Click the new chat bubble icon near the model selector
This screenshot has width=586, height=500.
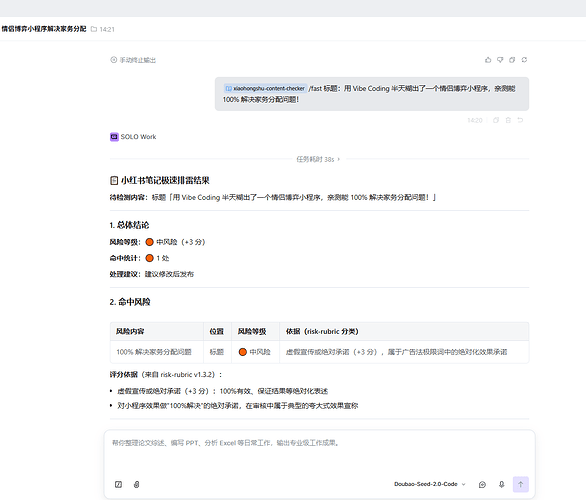[482, 484]
